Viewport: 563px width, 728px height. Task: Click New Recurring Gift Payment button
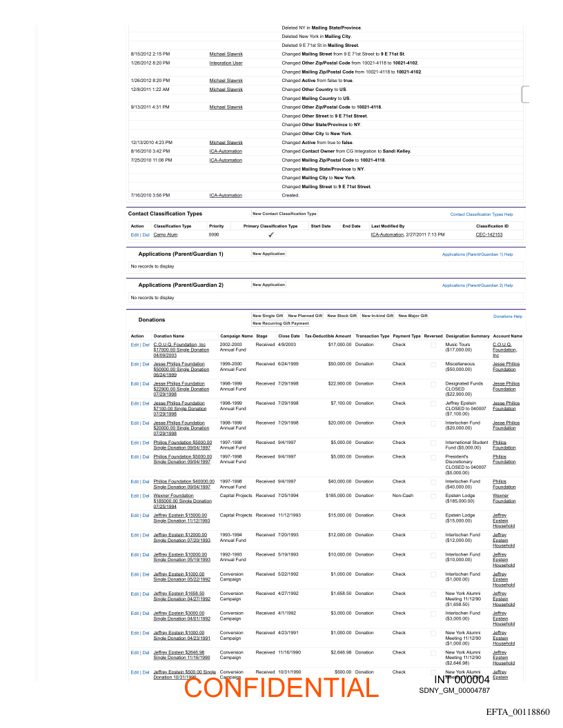coord(281,323)
